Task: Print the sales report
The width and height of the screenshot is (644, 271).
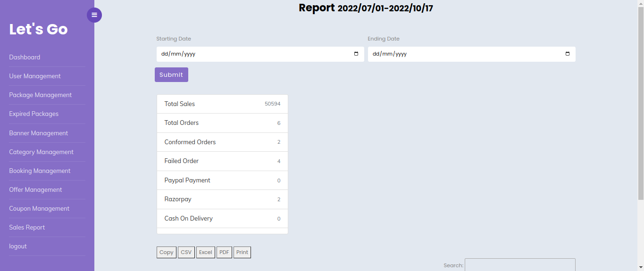Action: [242, 252]
